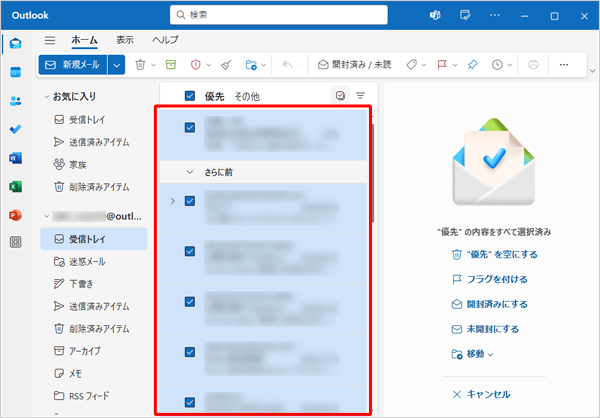
Task: Click the green Archive toolbar icon
Action: pos(171,65)
